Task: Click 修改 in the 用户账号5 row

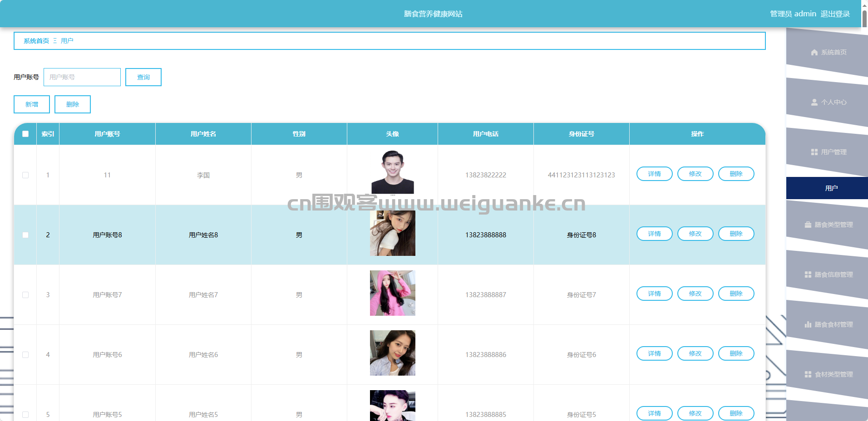Action: click(x=695, y=413)
